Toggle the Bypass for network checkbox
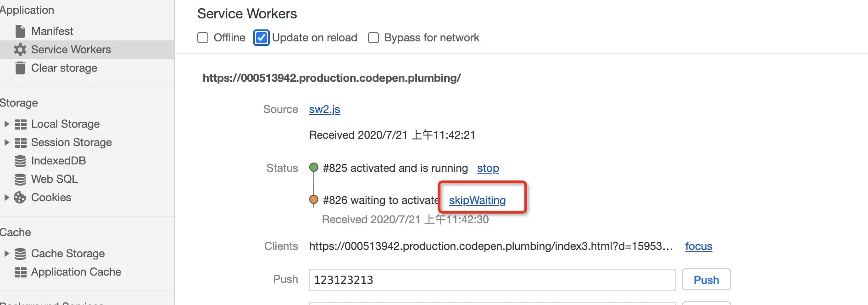868x305 pixels. pos(373,38)
